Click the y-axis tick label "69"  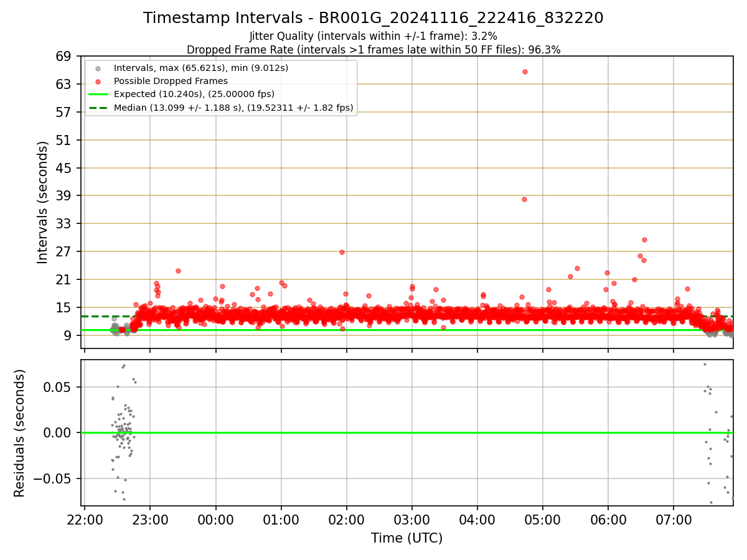point(64,57)
